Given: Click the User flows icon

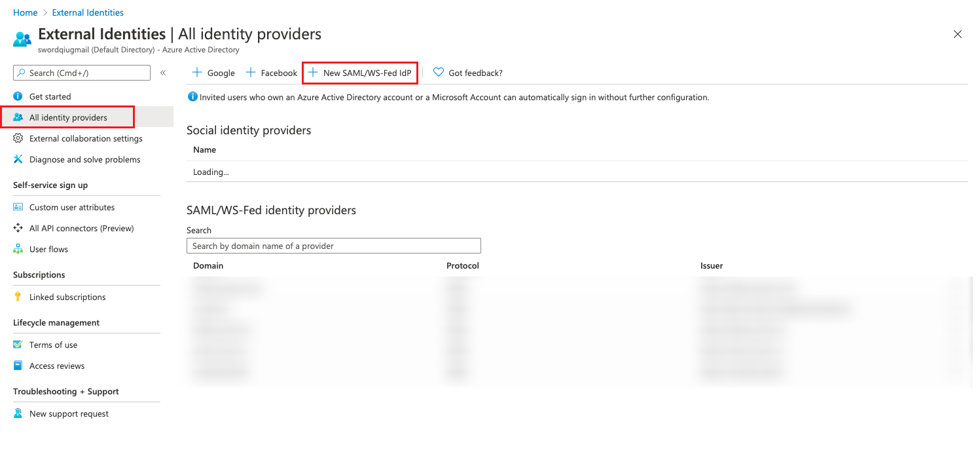Looking at the screenshot, I should [18, 249].
